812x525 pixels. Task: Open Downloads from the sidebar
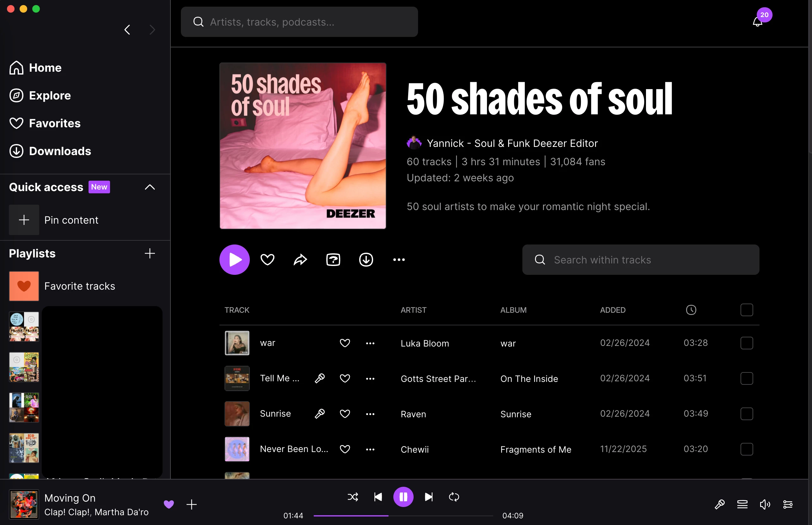click(60, 151)
